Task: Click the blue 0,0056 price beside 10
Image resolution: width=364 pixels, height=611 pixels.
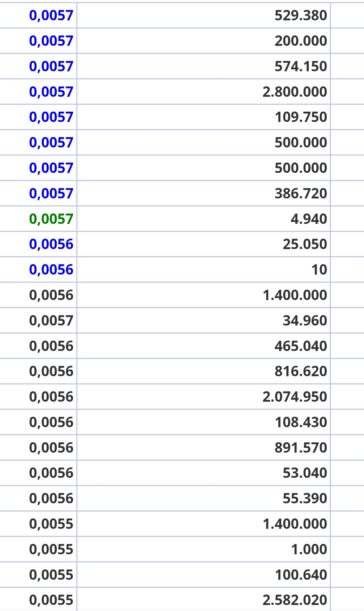Action: [51, 270]
